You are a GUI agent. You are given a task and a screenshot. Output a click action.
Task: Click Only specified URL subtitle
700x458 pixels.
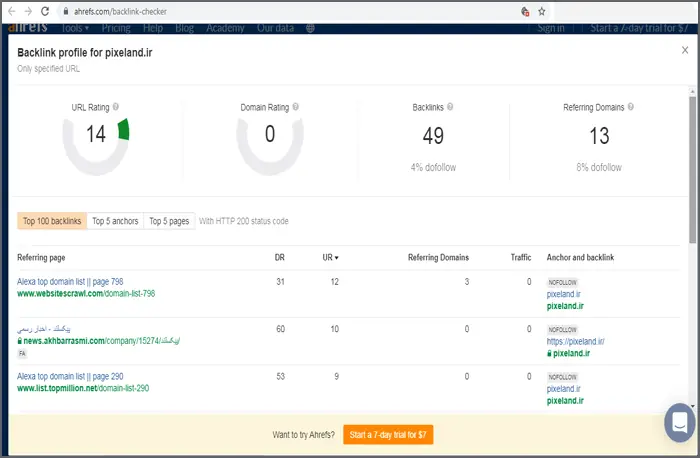coord(48,69)
